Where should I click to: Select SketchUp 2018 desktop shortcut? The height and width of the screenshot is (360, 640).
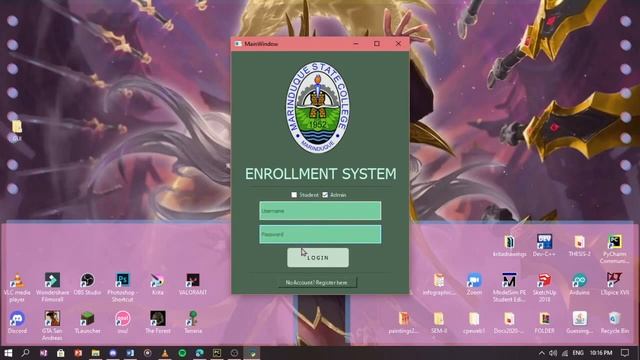(544, 287)
